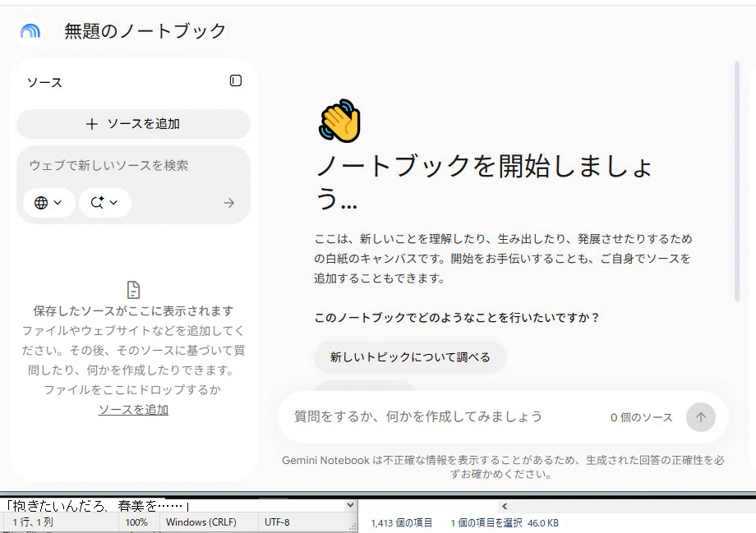Click the ソース panel heading
This screenshot has width=756, height=533.
pyautogui.click(x=45, y=82)
